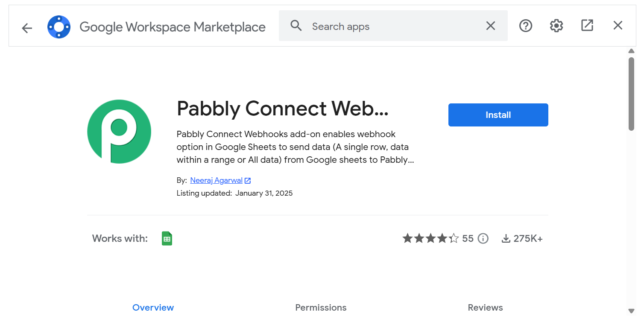The image size is (644, 326).
Task: Install the Pabbly Connect Webhooks add-on
Action: (x=498, y=115)
